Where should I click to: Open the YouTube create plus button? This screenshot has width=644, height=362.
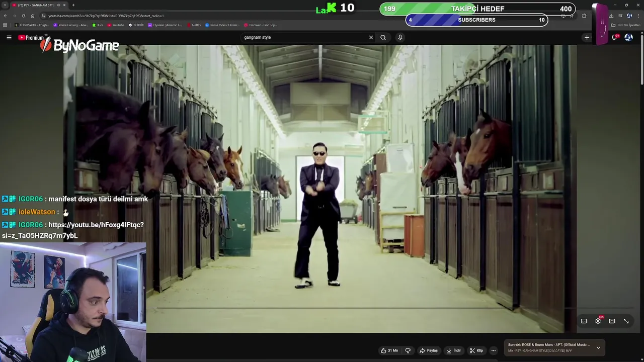pos(587,37)
